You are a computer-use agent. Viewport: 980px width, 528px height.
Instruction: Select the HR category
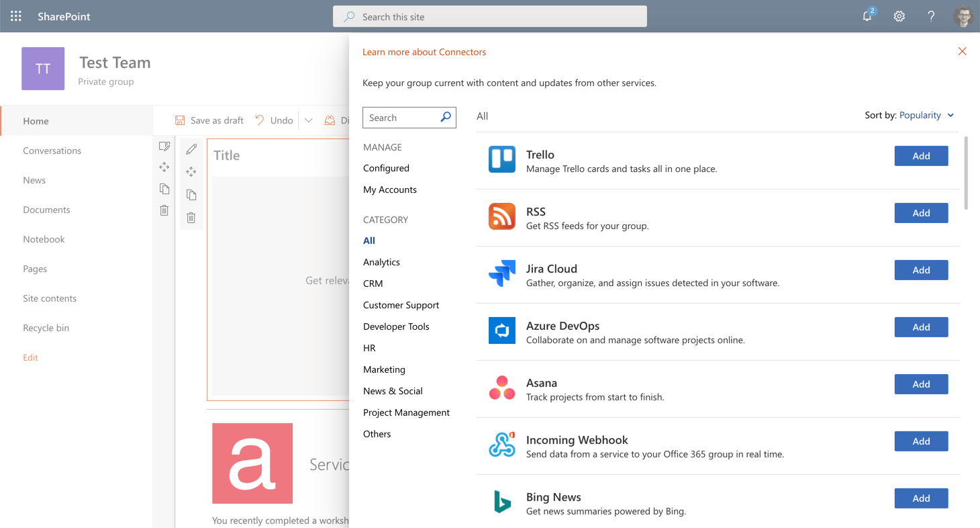(x=369, y=348)
